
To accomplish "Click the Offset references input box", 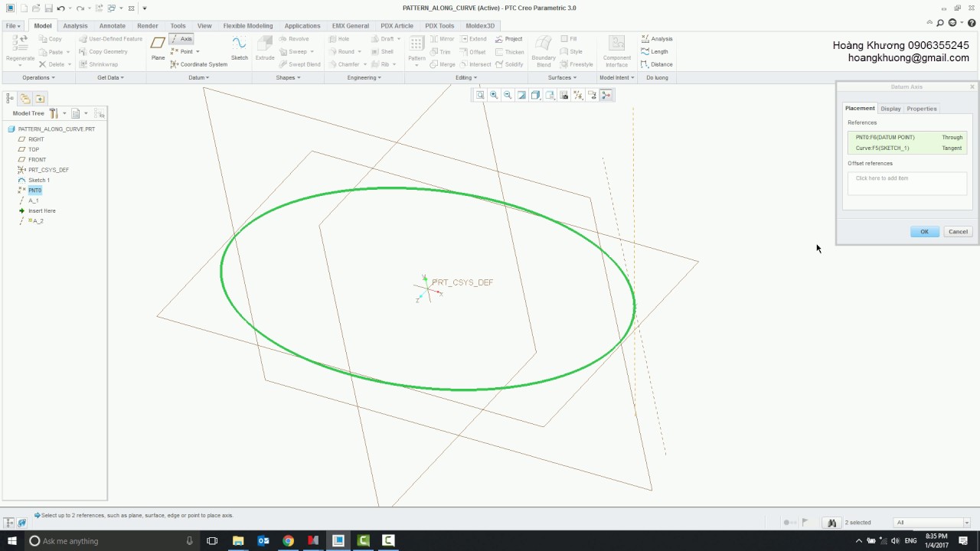I will (x=907, y=183).
